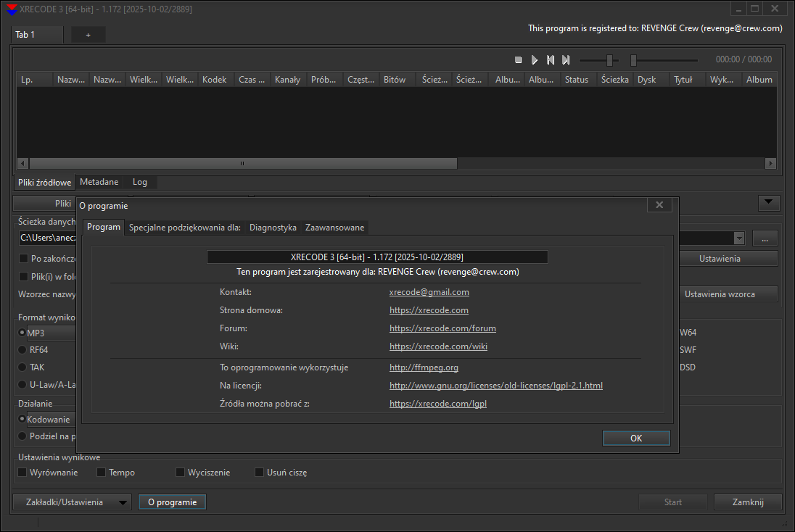Select Podziel na action option
This screenshot has width=795, height=532.
pyautogui.click(x=22, y=436)
